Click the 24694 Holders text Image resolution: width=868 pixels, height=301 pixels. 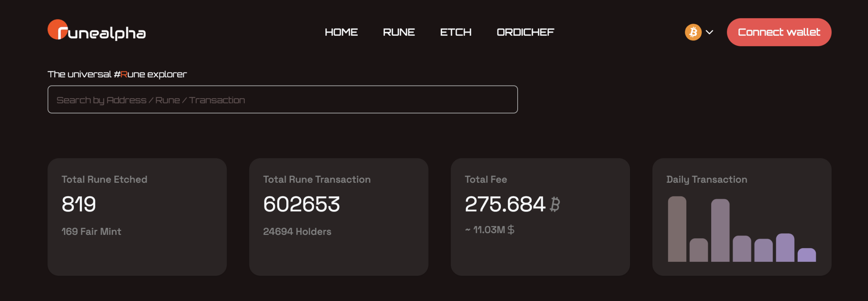click(x=297, y=231)
